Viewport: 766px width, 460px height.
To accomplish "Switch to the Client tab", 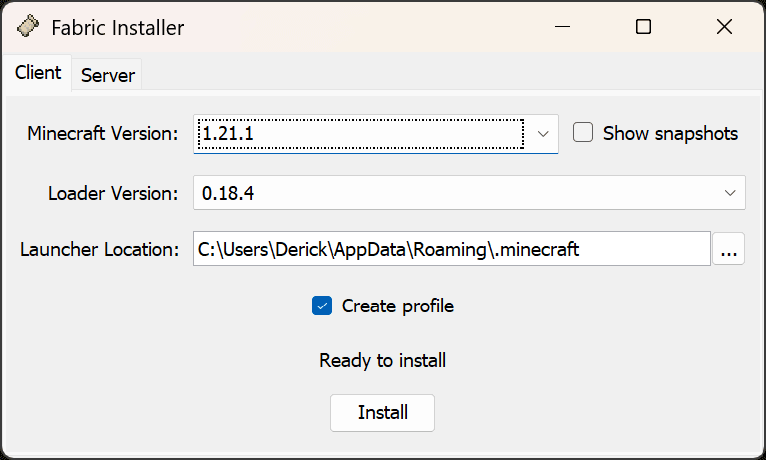I will click(x=38, y=73).
